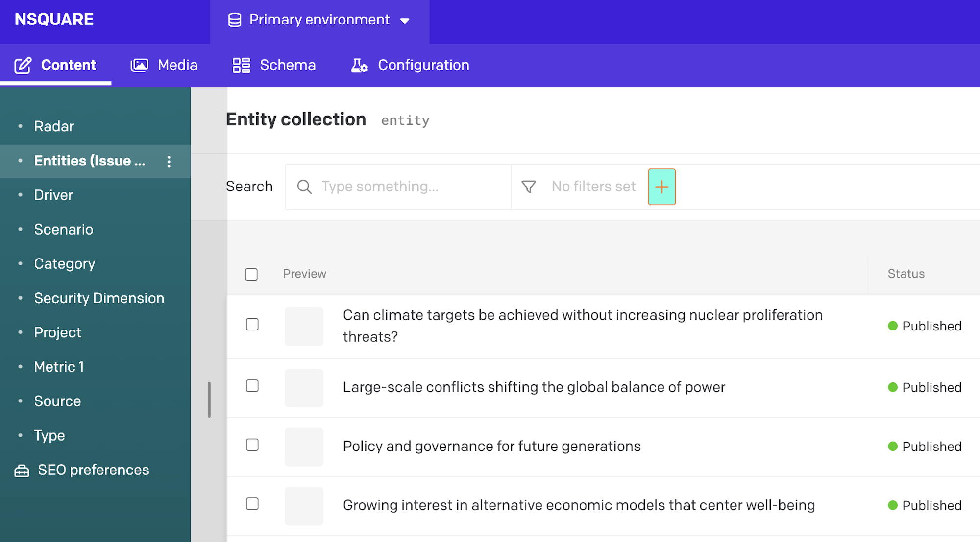
Task: Focus the Type something search field
Action: tap(398, 187)
